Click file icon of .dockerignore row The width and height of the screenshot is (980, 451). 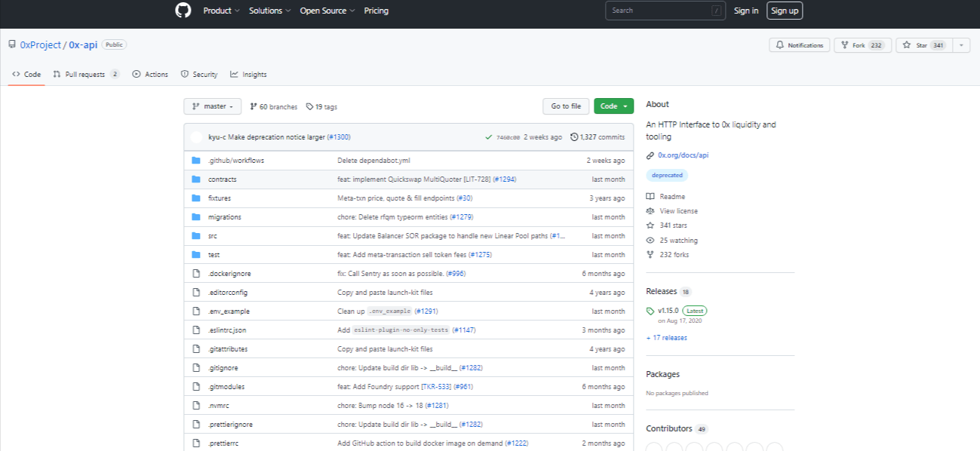[x=196, y=274]
